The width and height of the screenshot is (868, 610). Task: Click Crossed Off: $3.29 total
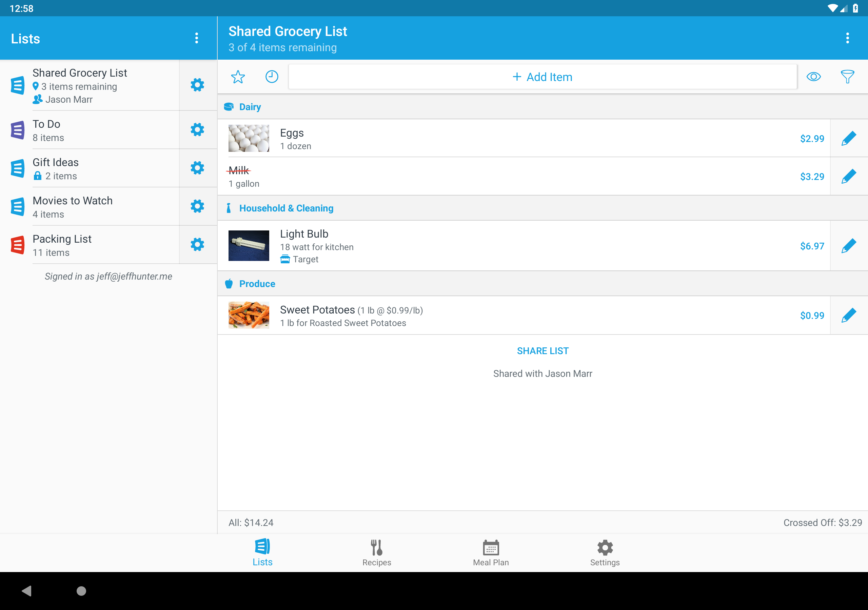[x=822, y=522]
